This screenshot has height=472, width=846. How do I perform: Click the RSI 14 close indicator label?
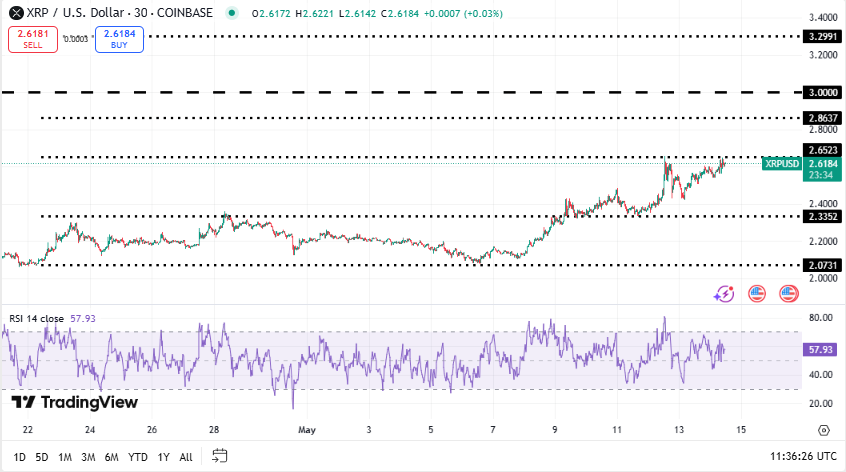point(36,319)
